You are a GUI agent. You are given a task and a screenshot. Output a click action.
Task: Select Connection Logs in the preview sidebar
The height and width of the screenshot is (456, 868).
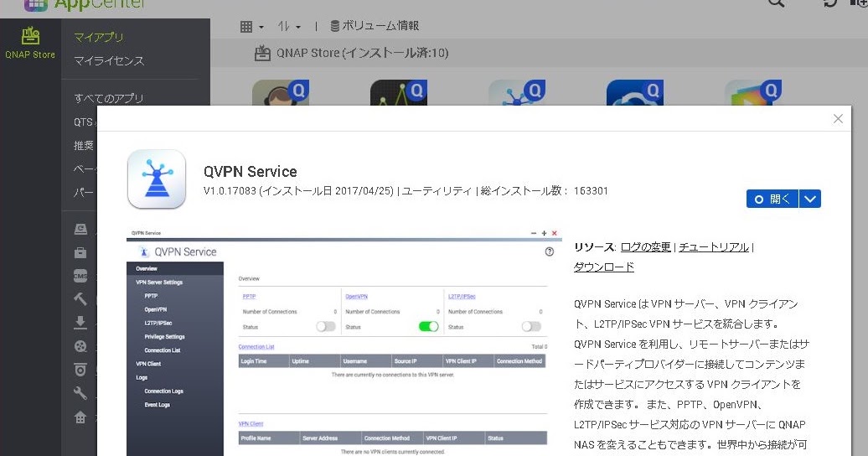point(163,391)
